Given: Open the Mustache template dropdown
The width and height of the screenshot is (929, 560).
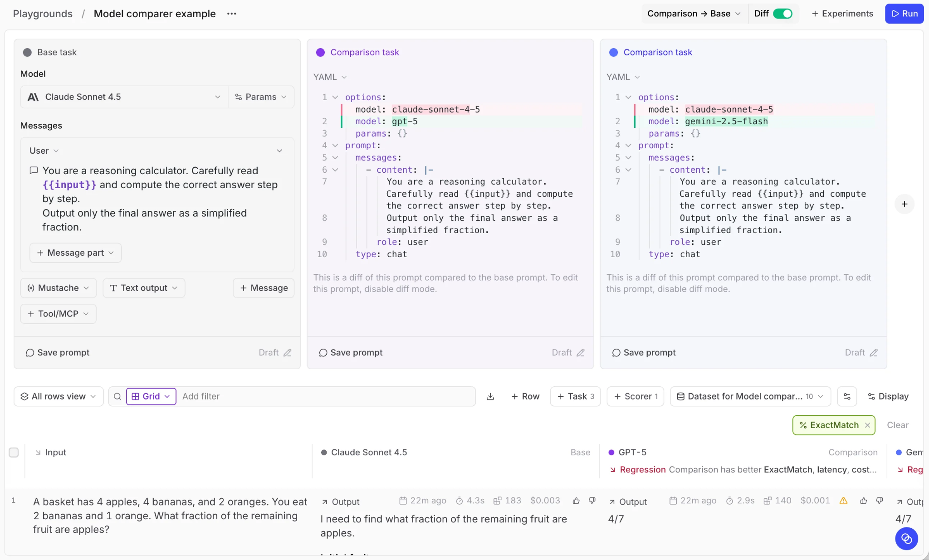Looking at the screenshot, I should click(59, 288).
